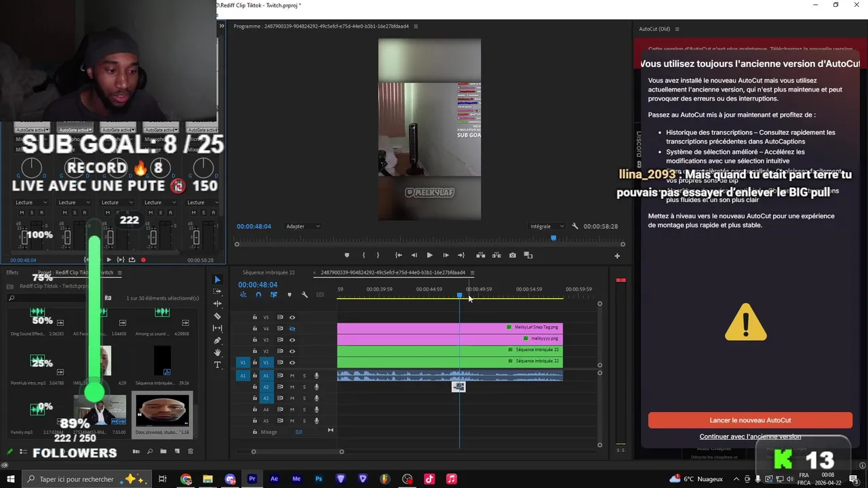Image resolution: width=868 pixels, height=488 pixels.
Task: Open Photoshop from the taskbar
Action: tap(319, 479)
